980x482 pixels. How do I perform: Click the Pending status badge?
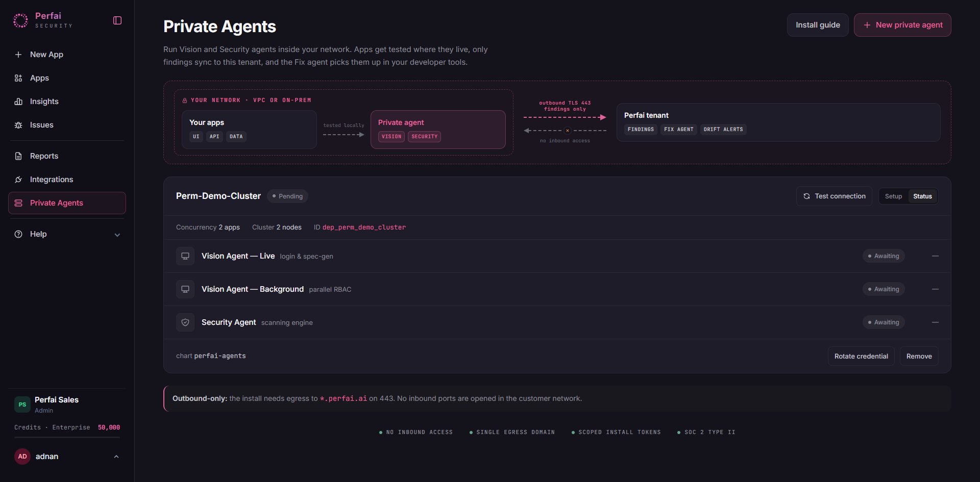coord(287,196)
